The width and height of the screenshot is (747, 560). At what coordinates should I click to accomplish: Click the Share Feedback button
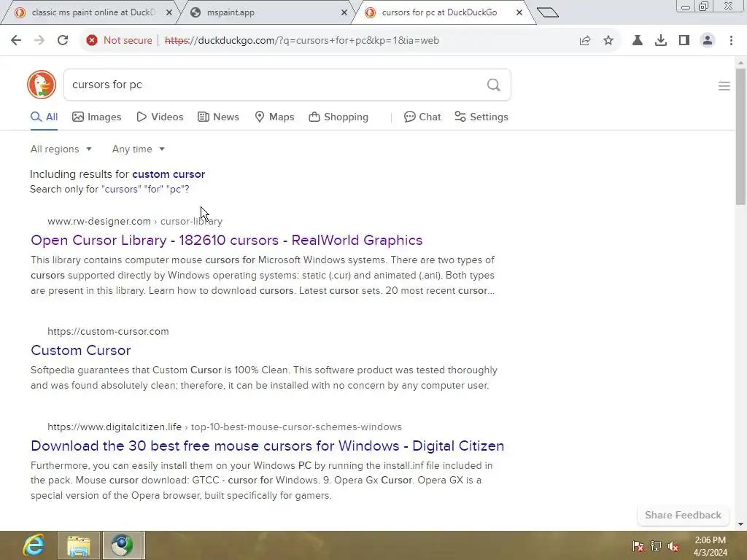(x=683, y=516)
